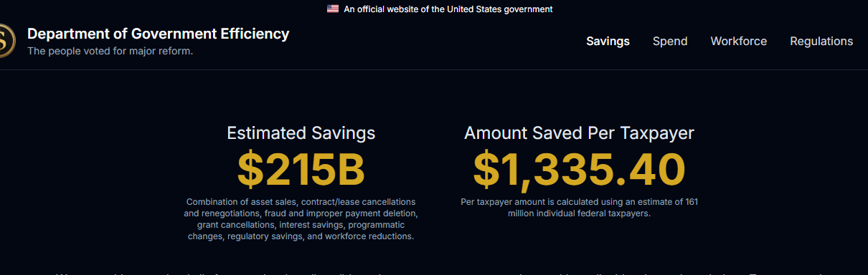Click the Estimated Savings heading
Viewport: 868px width, 275px height.
pos(301,133)
